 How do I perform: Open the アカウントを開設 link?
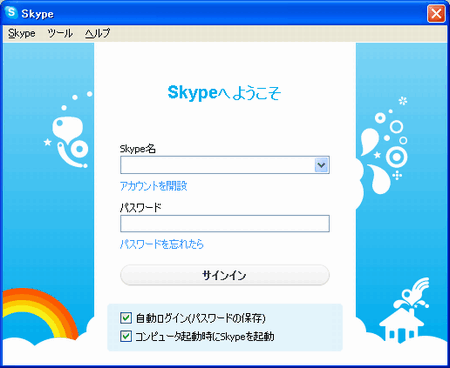pos(153,186)
